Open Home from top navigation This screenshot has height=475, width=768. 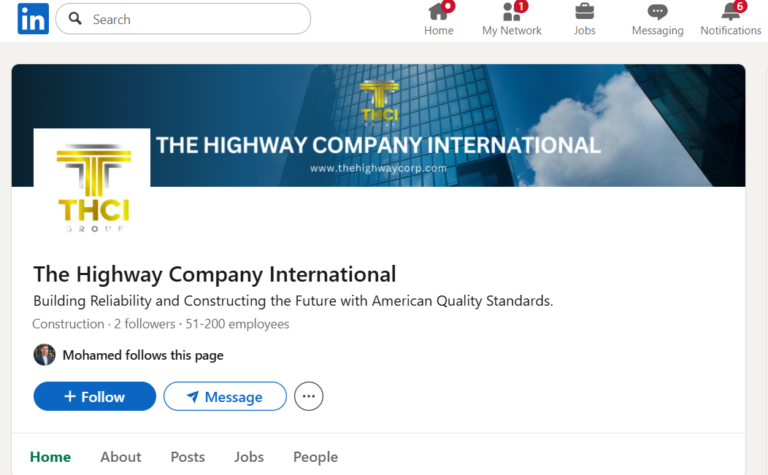coord(439,19)
